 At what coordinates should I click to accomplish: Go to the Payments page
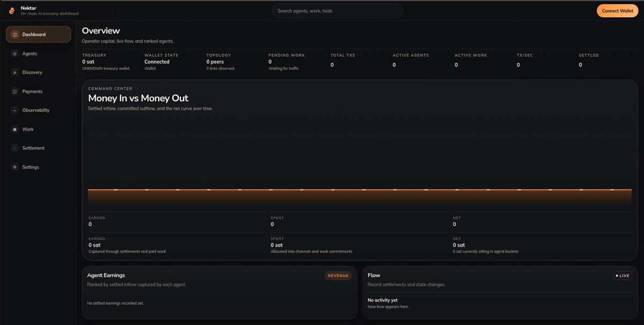tap(32, 91)
